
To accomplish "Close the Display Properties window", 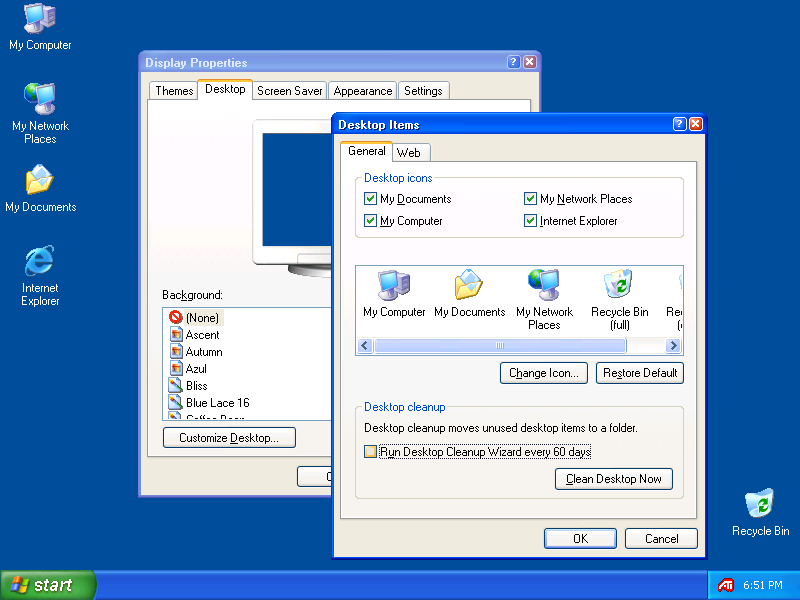I will (x=530, y=62).
